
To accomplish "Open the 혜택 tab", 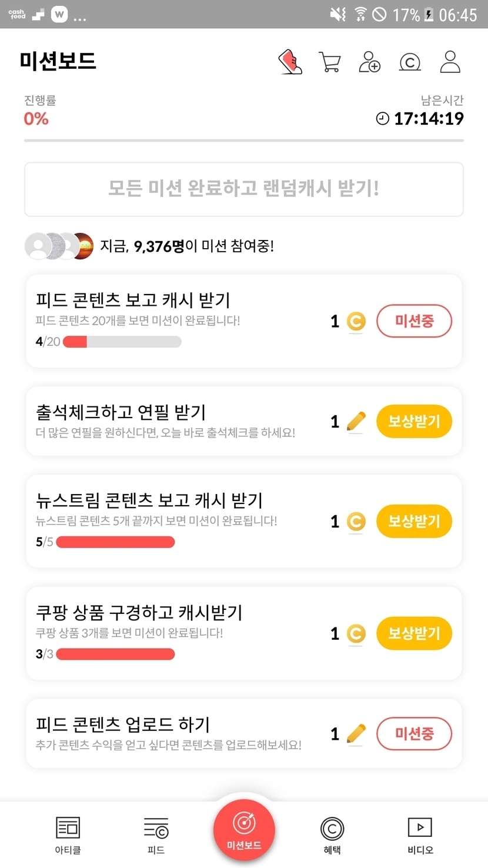I will [x=332, y=835].
